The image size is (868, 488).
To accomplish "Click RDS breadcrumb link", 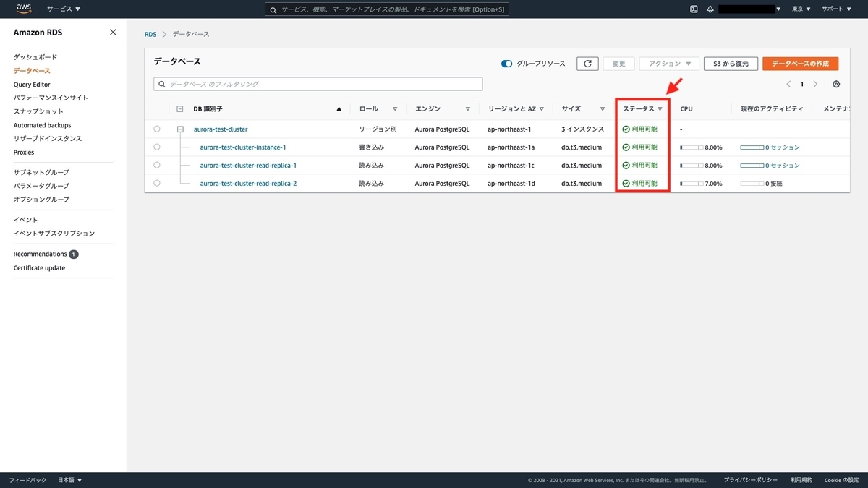I will (x=150, y=34).
